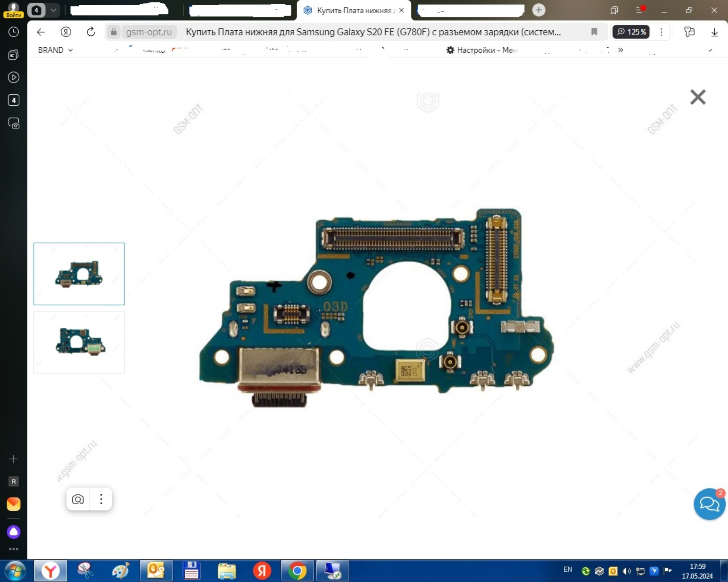The width and height of the screenshot is (728, 582).
Task: Open the Yandex Browser main menu icon
Action: tap(640, 10)
